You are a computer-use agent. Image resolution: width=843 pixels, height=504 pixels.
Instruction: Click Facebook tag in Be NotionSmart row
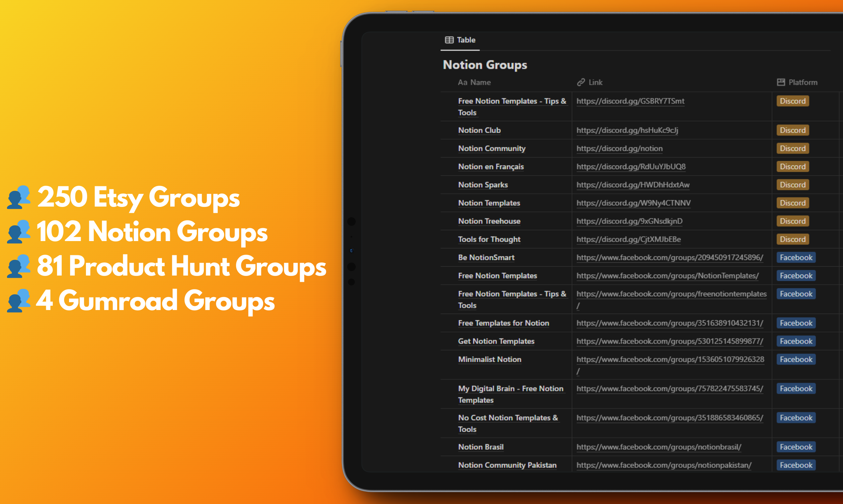796,257
